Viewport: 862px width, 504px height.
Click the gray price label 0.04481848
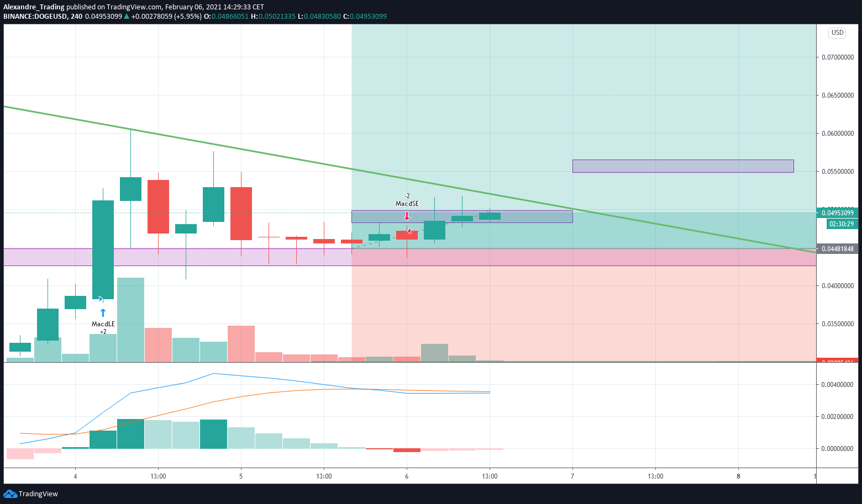837,249
